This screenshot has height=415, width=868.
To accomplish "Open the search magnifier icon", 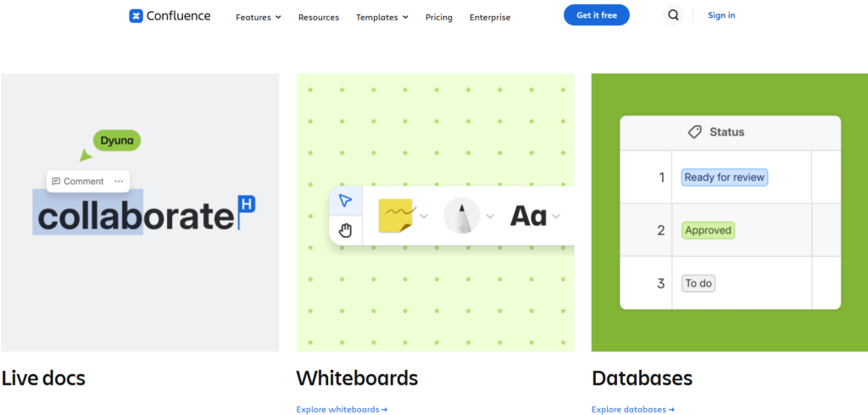I will tap(673, 15).
